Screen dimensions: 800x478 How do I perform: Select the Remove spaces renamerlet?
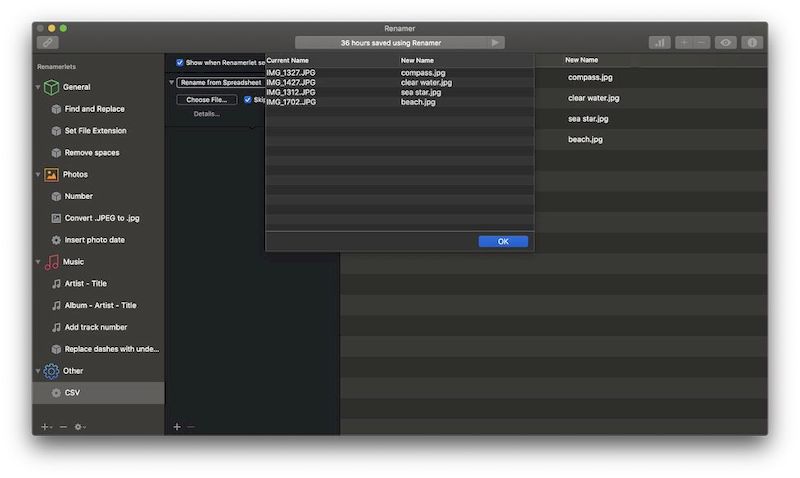92,153
